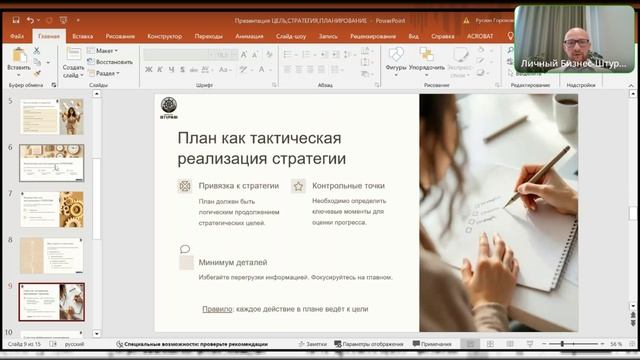Toggle underline (Ч) formatting
The width and height of the screenshot is (640, 360).
point(171,70)
